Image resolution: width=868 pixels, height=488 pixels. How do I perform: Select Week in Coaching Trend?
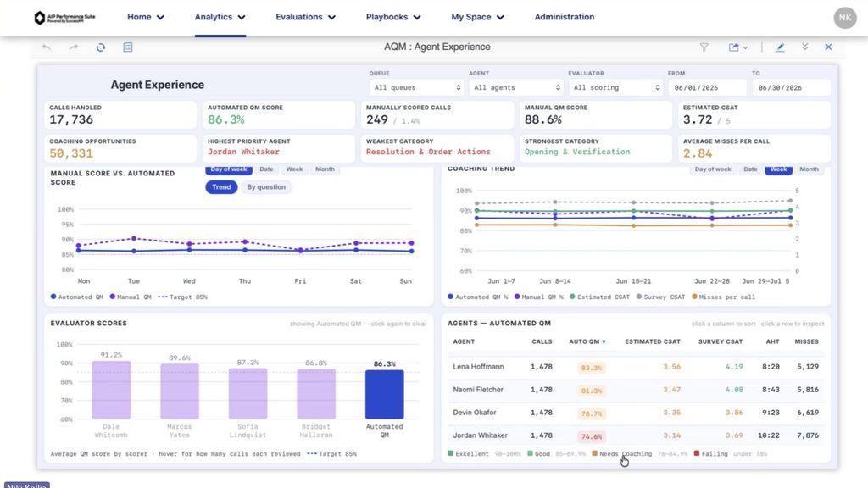778,169
